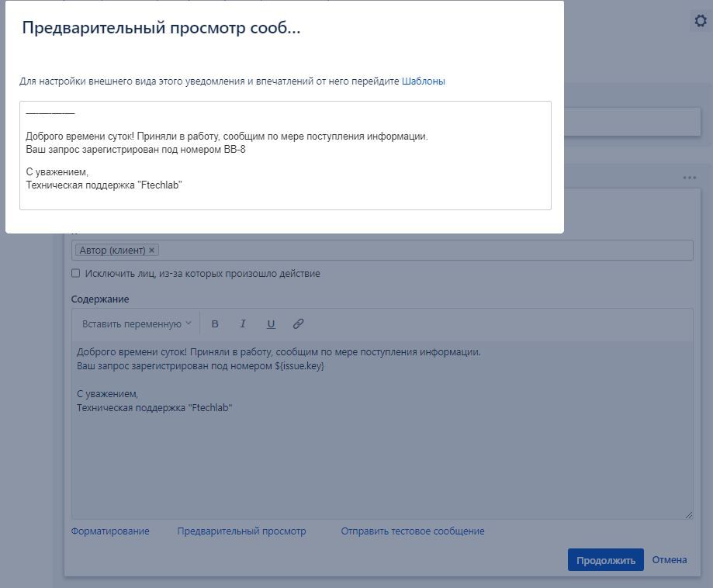Choose Отправить тестовое сообщение
The image size is (713, 588).
tap(412, 531)
